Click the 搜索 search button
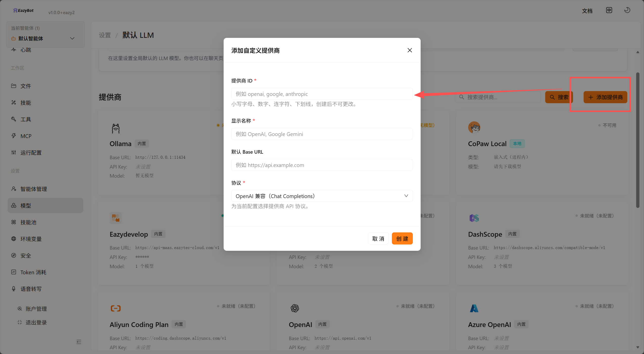 pyautogui.click(x=559, y=97)
